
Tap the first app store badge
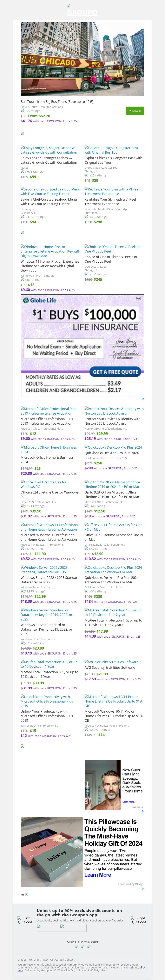(48, 927)
